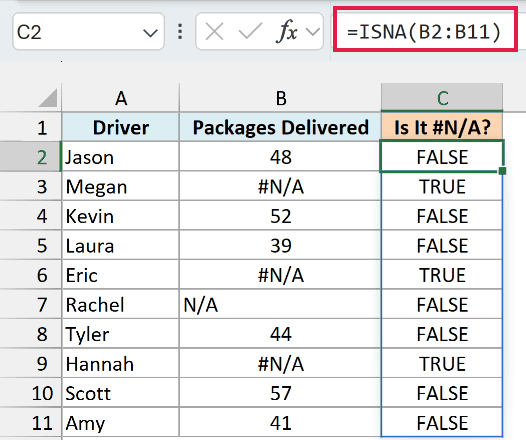
Task: Select the FALSE result in Tyler's row
Action: pos(442,334)
